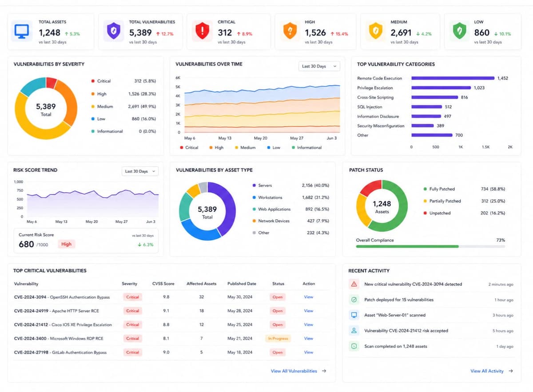Click the Cross-Site Scripting bar
The width and height of the screenshot is (533, 392).
coord(434,97)
